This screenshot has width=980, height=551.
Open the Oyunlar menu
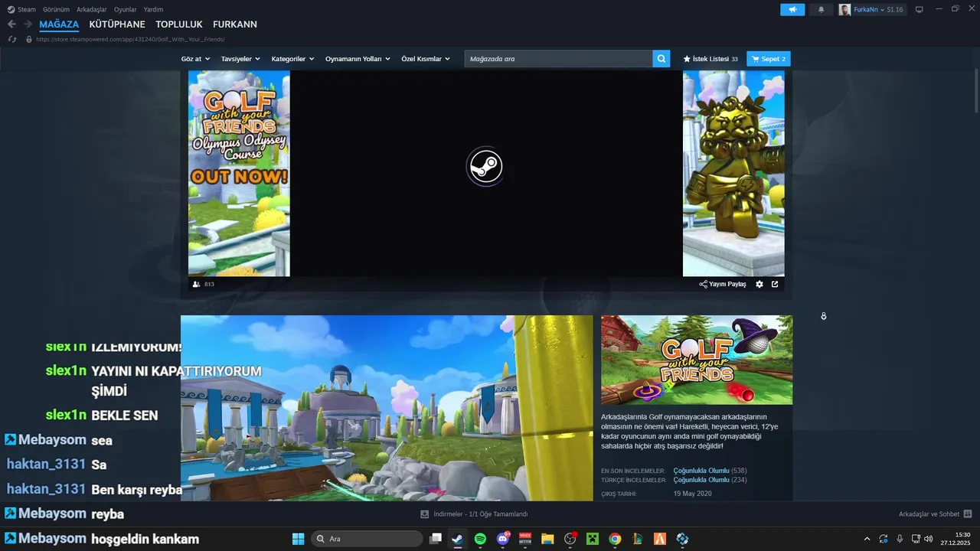[125, 9]
